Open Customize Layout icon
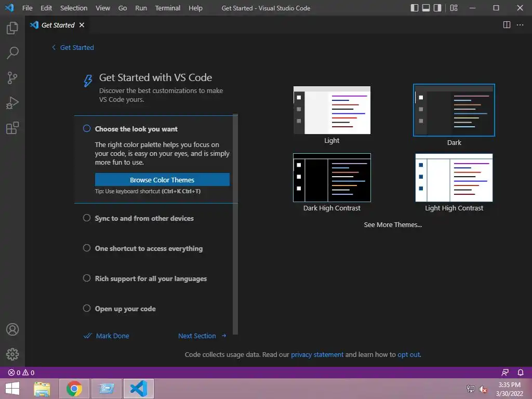 click(x=454, y=8)
